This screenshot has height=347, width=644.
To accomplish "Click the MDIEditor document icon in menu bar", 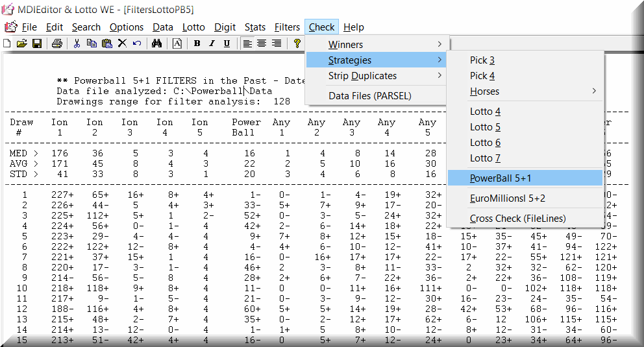I will pos(10,27).
